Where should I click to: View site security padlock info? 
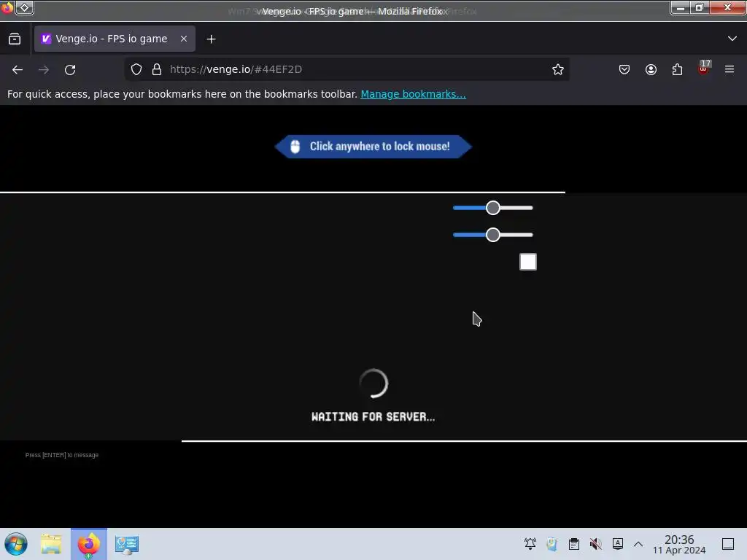tap(157, 69)
